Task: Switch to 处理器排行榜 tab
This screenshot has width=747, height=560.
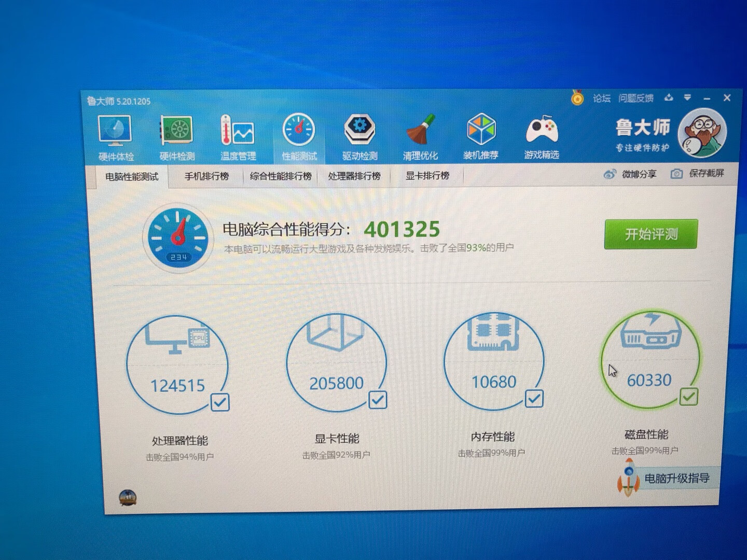Action: [354, 176]
